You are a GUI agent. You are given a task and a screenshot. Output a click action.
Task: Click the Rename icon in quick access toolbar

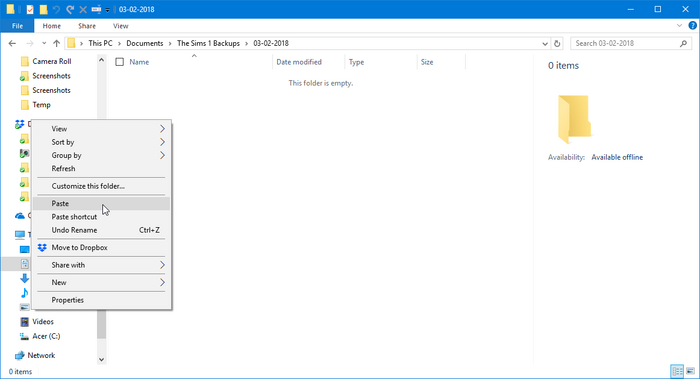pyautogui.click(x=96, y=9)
